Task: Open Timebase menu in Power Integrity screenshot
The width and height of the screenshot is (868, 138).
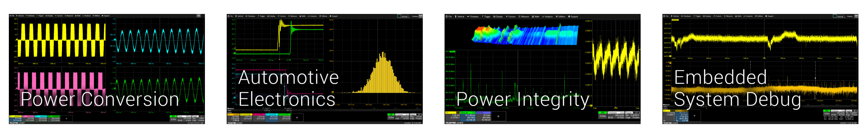Action: click(x=473, y=16)
